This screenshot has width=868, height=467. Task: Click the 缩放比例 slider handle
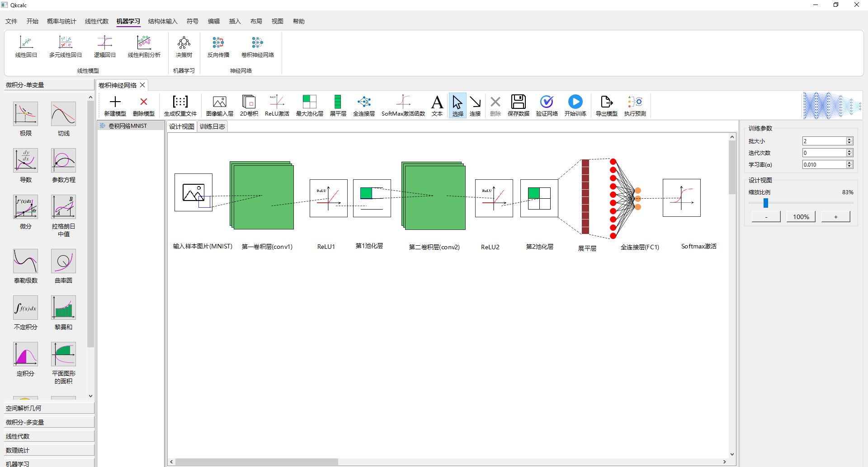click(x=766, y=203)
